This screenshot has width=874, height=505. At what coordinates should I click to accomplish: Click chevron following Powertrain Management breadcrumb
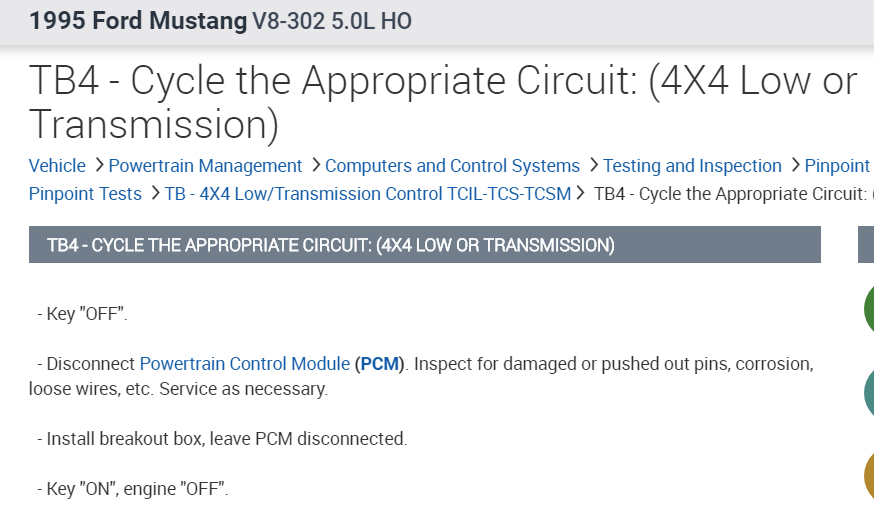pos(314,165)
